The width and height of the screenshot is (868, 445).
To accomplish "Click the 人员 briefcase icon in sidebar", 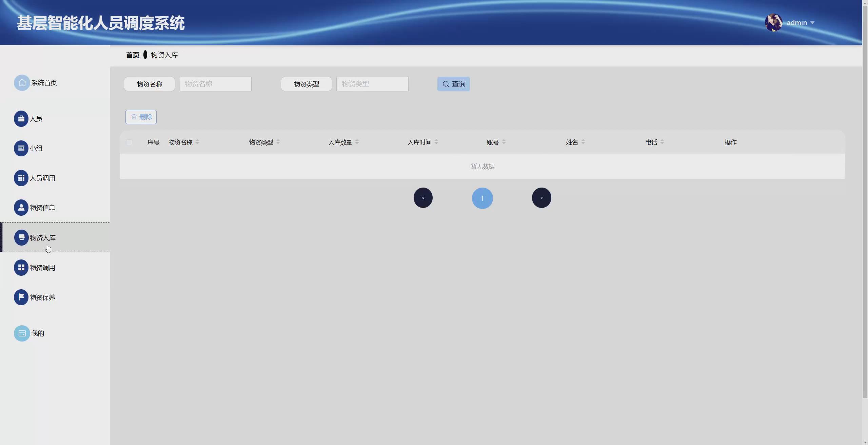I will point(21,119).
